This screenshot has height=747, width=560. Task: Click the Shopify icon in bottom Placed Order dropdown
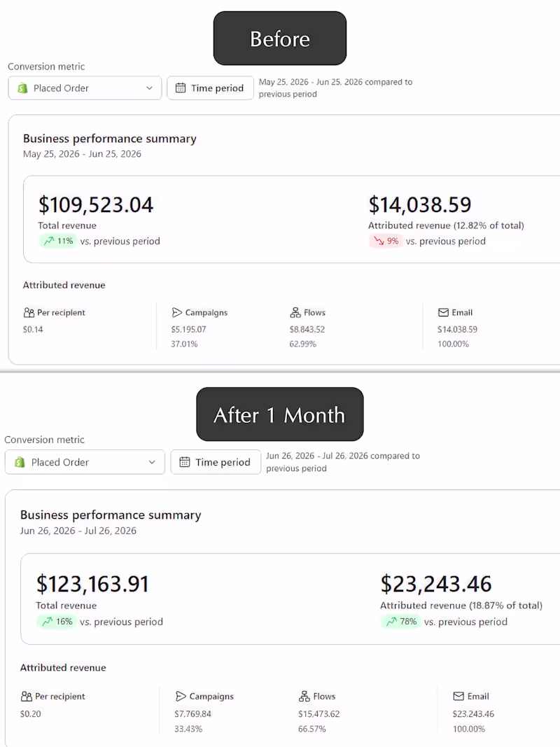pos(20,462)
